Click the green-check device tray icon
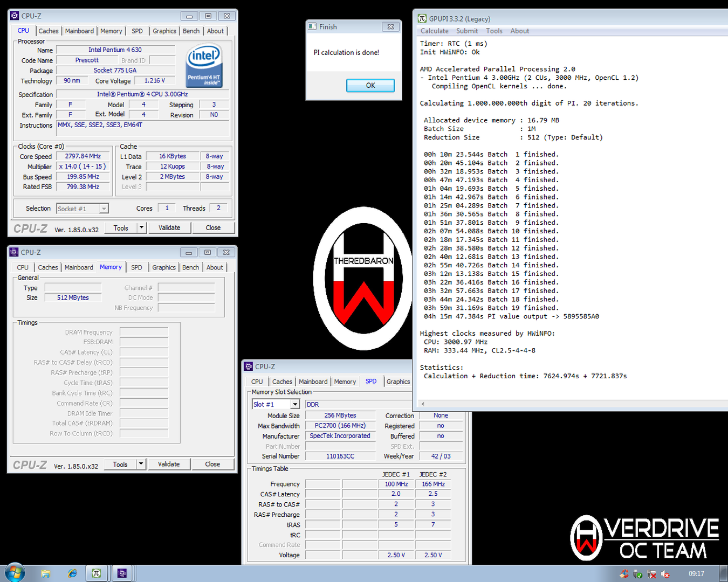The width and height of the screenshot is (728, 582). [x=638, y=574]
